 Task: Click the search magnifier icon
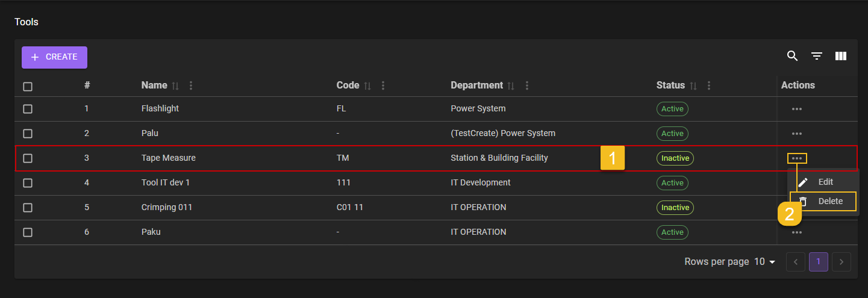792,56
